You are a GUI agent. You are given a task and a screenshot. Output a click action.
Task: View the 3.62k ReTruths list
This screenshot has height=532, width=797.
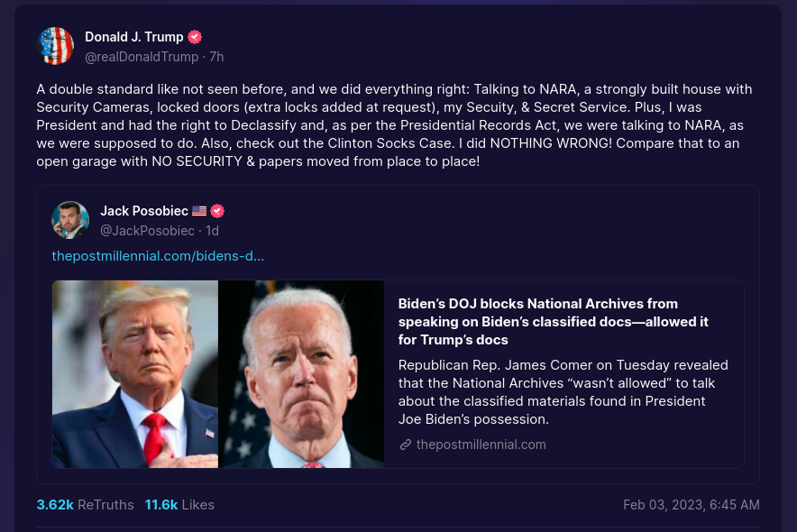click(x=85, y=505)
